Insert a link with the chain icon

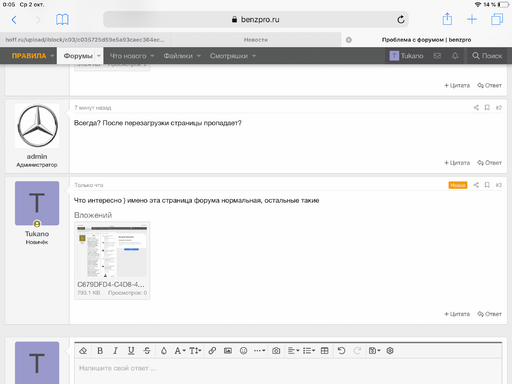212,351
